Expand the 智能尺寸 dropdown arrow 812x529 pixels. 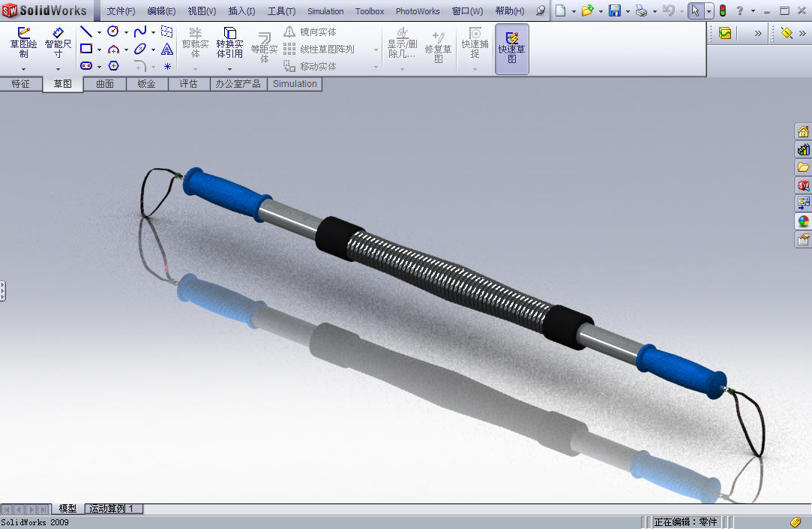tap(58, 69)
